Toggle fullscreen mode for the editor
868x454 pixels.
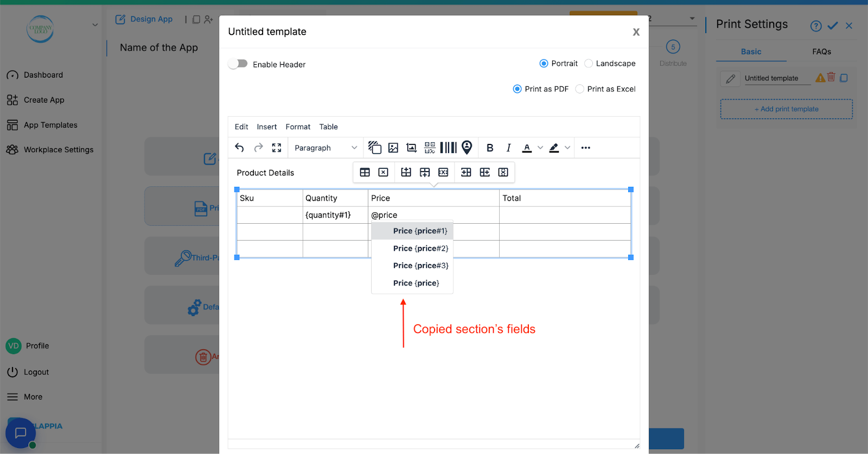277,148
